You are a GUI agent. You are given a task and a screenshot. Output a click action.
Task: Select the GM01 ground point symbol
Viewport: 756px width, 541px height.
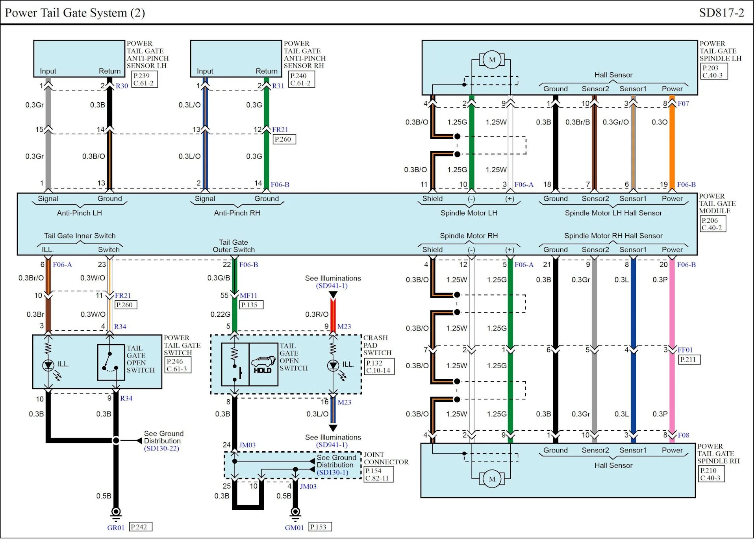pos(295,513)
